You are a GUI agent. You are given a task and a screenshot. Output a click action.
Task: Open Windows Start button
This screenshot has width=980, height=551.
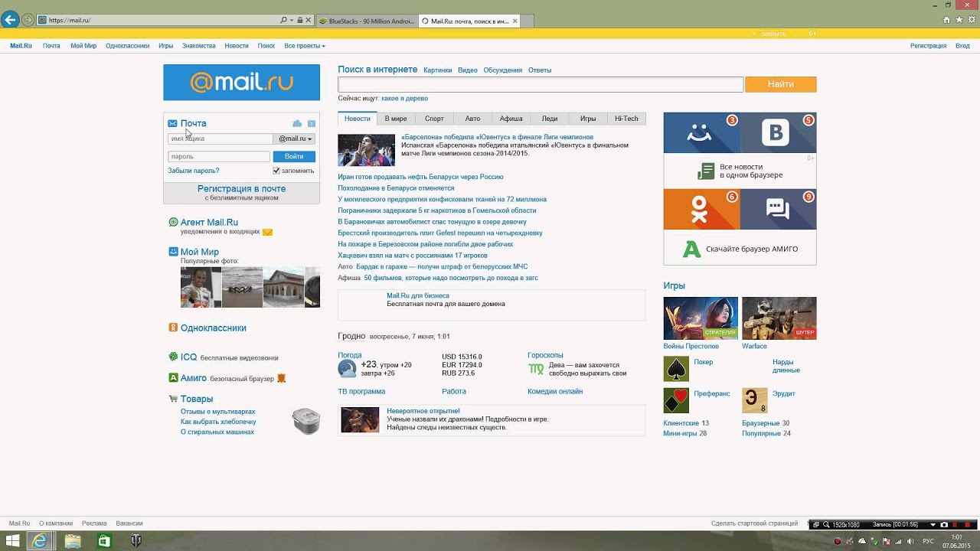click(12, 541)
